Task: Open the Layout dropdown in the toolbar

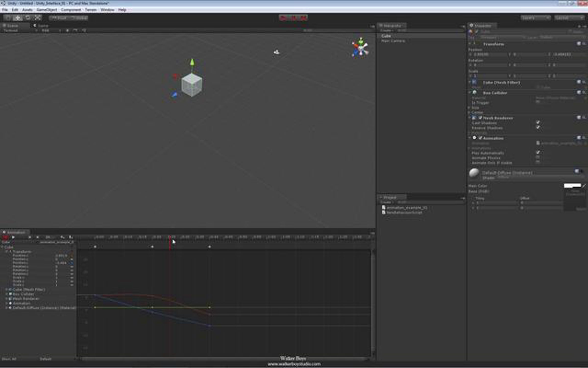Action: tap(569, 18)
